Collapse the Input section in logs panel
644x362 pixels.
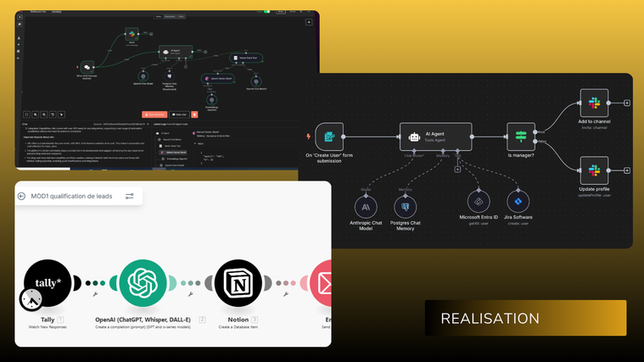[195, 143]
